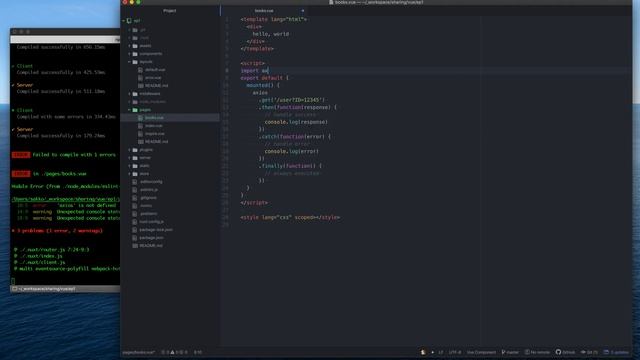Click hello, world text in editor
Viewport: 640px width, 360px height.
point(271,34)
